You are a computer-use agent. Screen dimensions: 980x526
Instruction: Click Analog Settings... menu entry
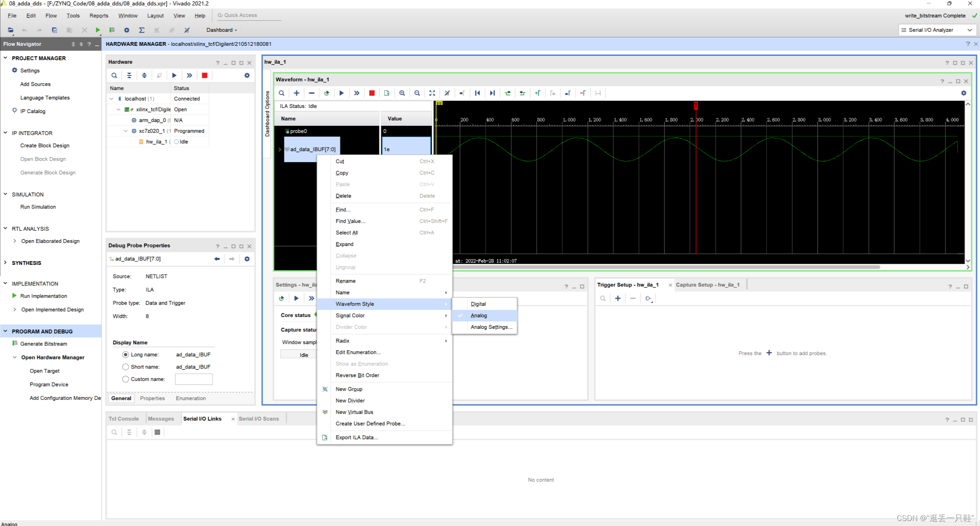point(491,327)
